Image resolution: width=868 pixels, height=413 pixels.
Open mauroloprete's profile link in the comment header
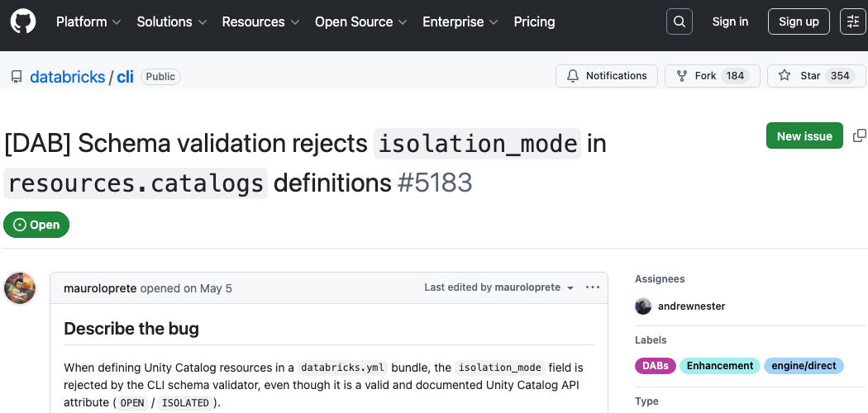(x=100, y=288)
